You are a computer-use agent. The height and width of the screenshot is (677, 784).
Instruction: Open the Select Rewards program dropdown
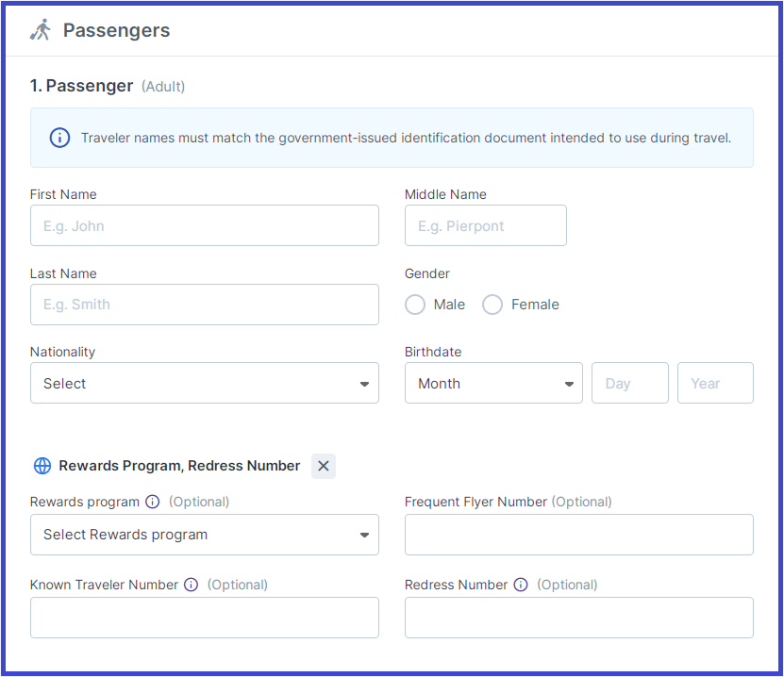[x=204, y=534]
